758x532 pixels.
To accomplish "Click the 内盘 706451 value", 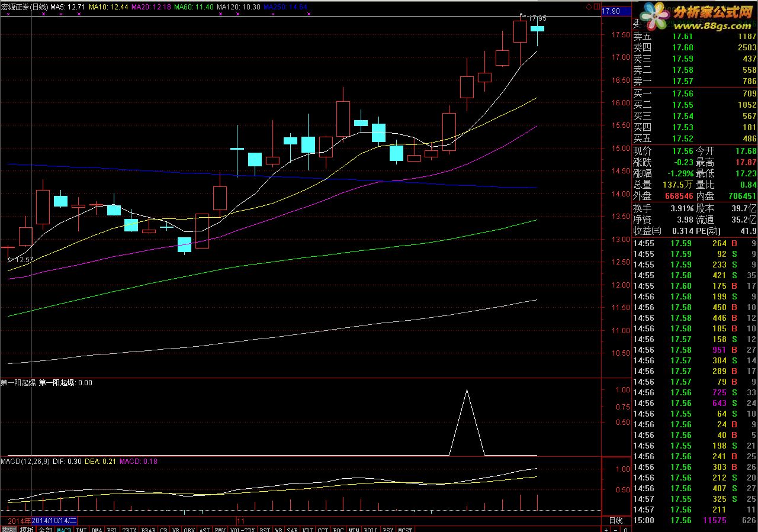I will click(742, 196).
